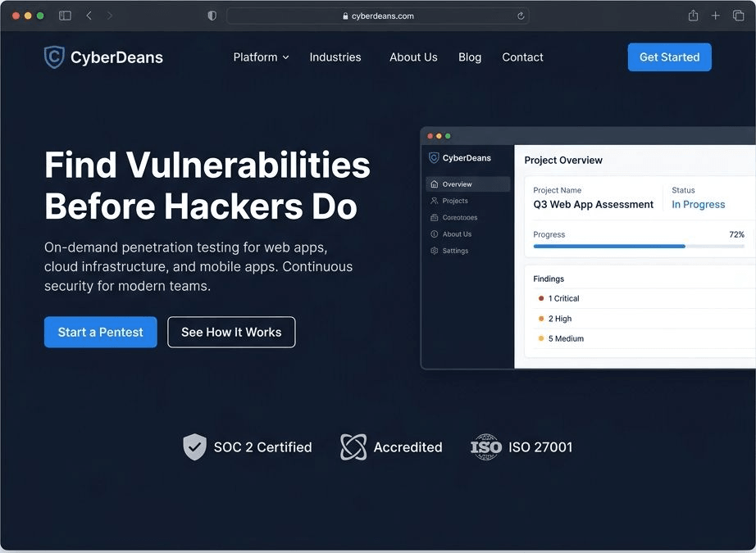Click the 5 Medium finding row
The image size is (756, 553).
pos(644,338)
